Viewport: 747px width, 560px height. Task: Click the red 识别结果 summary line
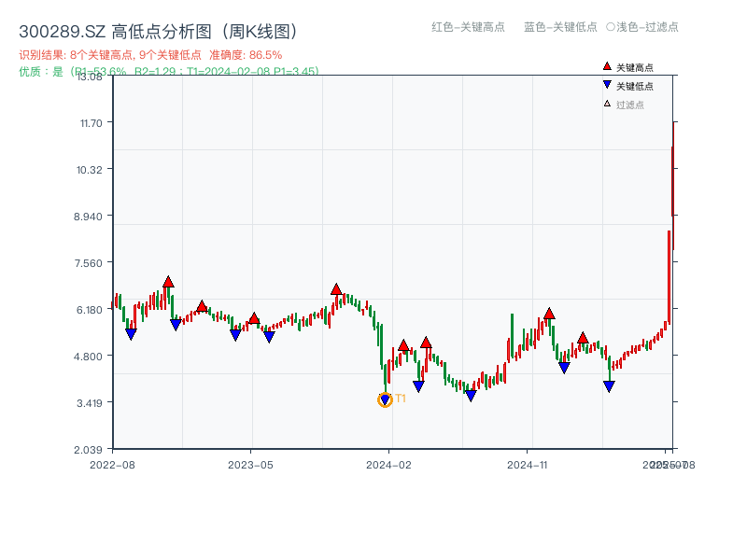(x=150, y=55)
